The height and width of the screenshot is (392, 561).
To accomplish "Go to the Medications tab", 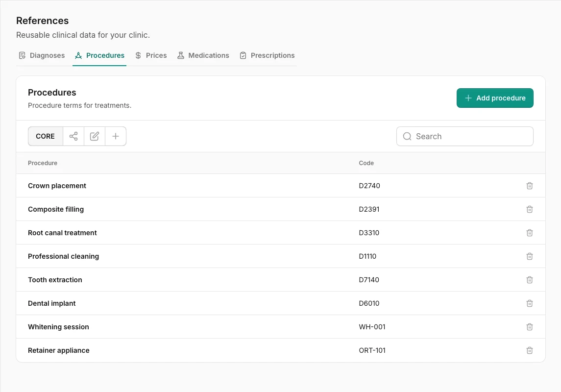I will (203, 55).
